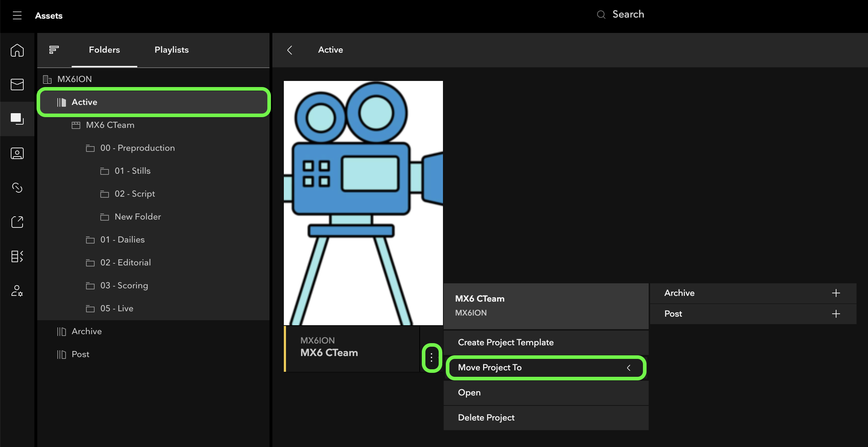Go to Home in the sidebar
Screen dimensions: 868x447
click(x=17, y=51)
